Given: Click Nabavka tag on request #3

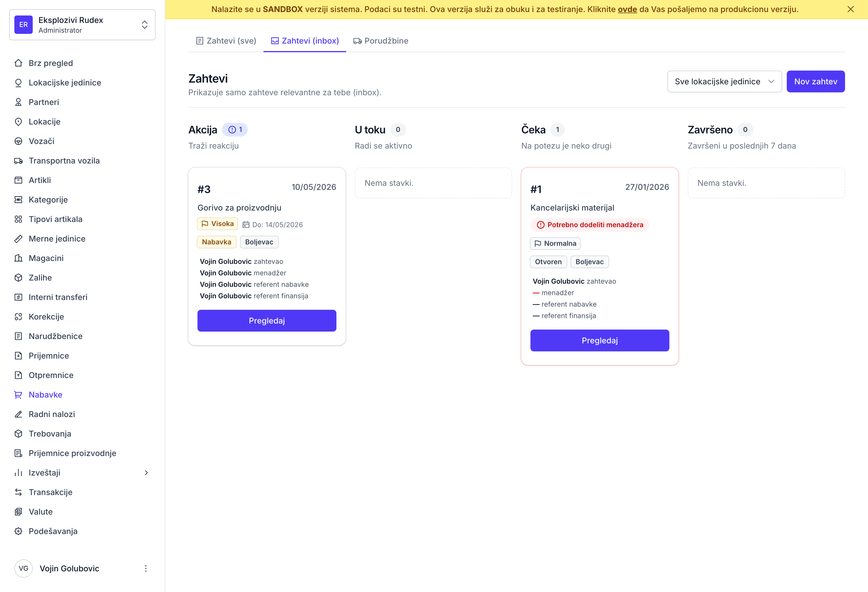Looking at the screenshot, I should pos(217,242).
